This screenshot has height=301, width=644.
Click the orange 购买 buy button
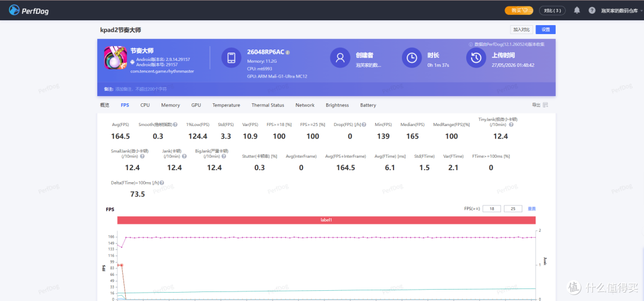click(519, 10)
